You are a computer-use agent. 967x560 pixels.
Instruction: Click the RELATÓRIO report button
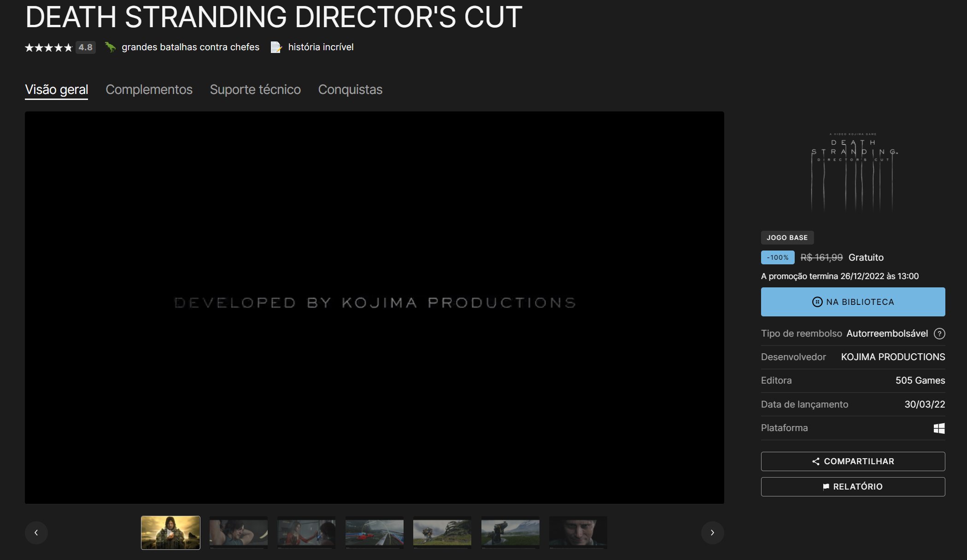click(x=853, y=487)
